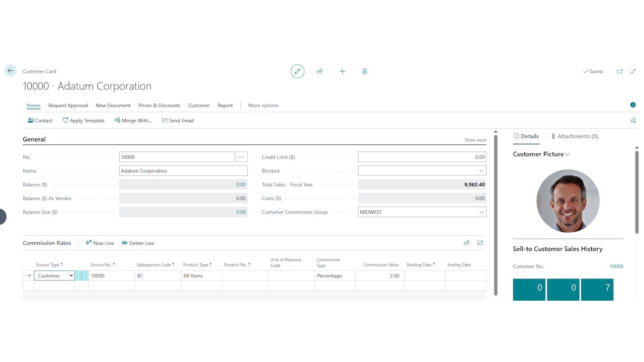The width and height of the screenshot is (644, 362).
Task: Sort by Starting Date column header
Action: (x=421, y=265)
